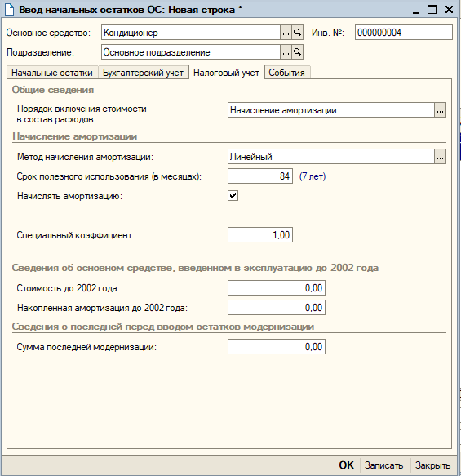Click the Стоимость до 2002 года field

click(x=277, y=287)
